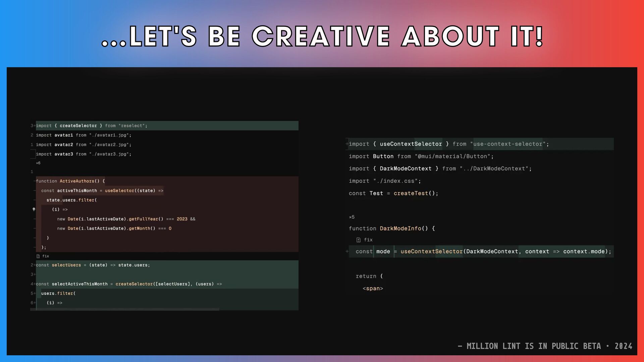
Task: Click the plus marker before const mode line
Action: coord(347,251)
